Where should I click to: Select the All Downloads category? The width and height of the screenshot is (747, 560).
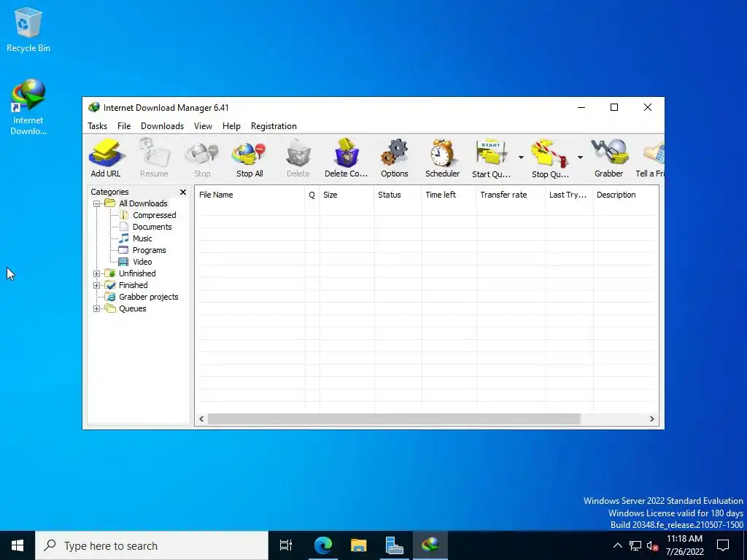coord(143,203)
